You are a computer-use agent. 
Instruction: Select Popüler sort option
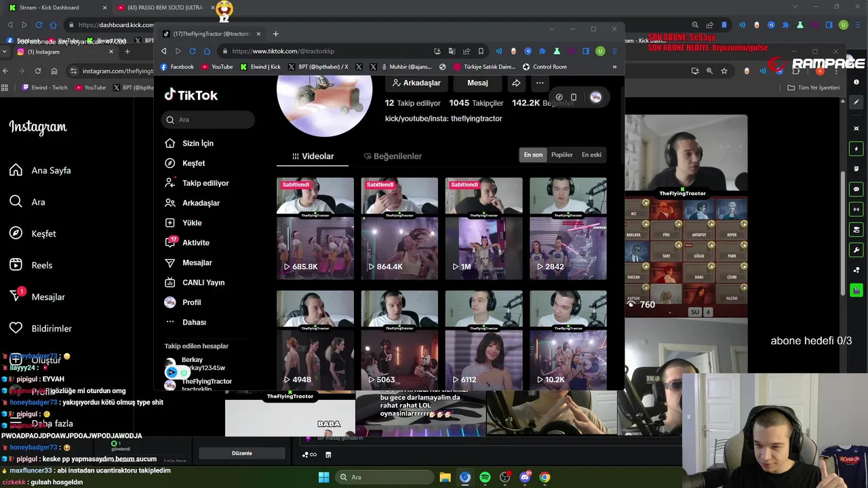coord(562,155)
